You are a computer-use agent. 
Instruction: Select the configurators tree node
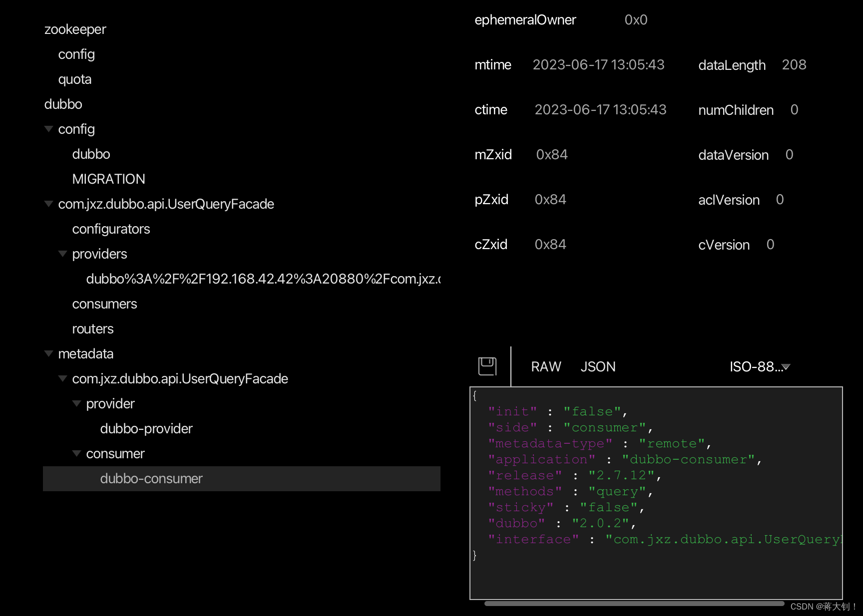tap(111, 229)
